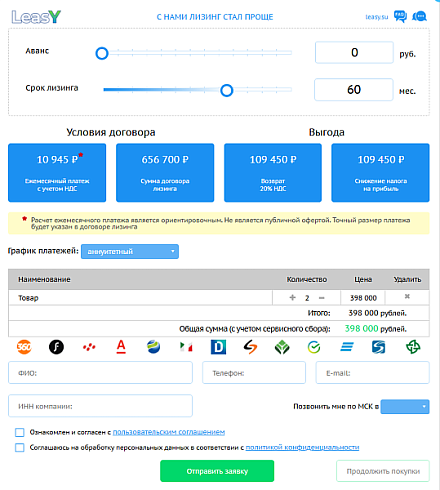
Task: Open the График платежей dropdown
Action: (x=130, y=251)
